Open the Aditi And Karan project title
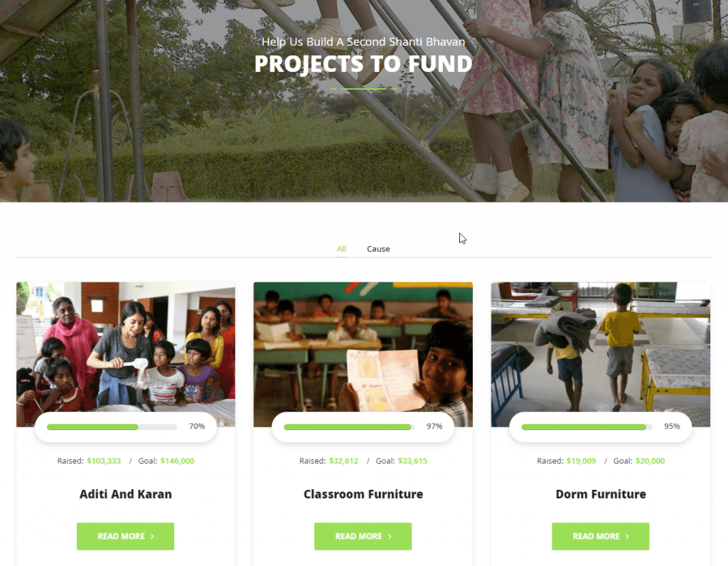 (125, 494)
